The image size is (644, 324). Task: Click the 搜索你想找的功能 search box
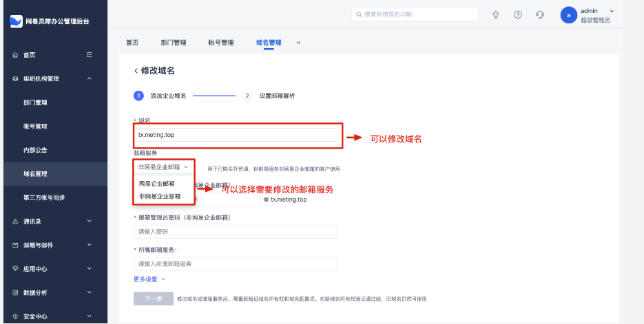click(415, 14)
